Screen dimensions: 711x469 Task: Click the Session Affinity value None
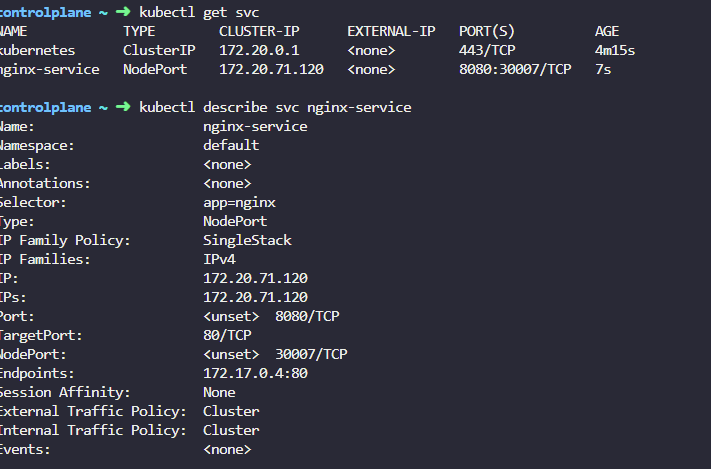click(x=219, y=392)
